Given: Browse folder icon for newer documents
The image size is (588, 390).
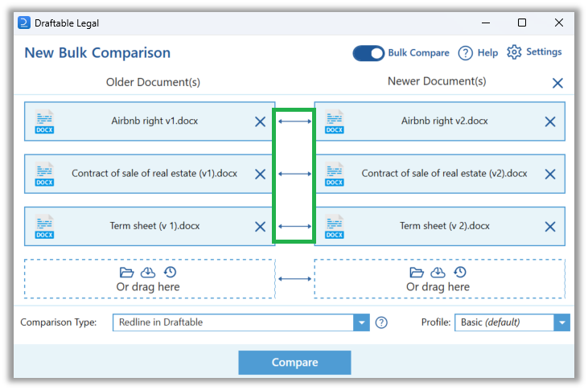Looking at the screenshot, I should (417, 273).
